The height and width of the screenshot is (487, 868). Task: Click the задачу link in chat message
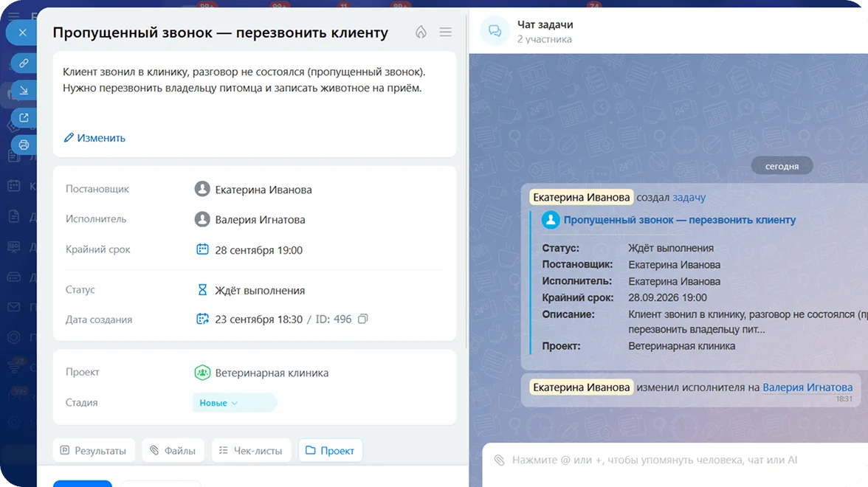[689, 198]
